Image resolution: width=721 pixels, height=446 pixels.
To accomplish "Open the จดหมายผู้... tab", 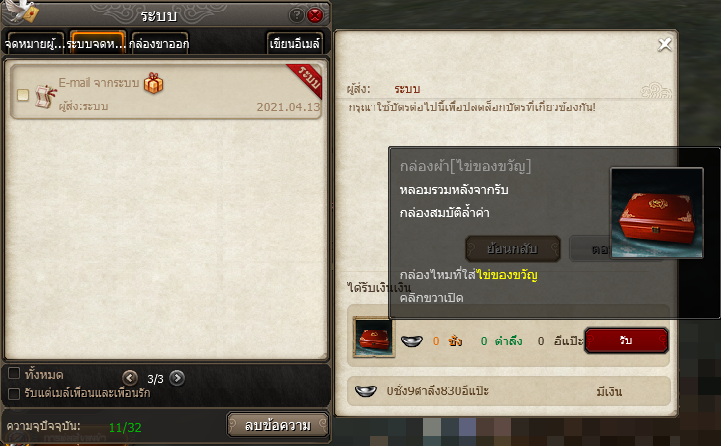I will [34, 43].
